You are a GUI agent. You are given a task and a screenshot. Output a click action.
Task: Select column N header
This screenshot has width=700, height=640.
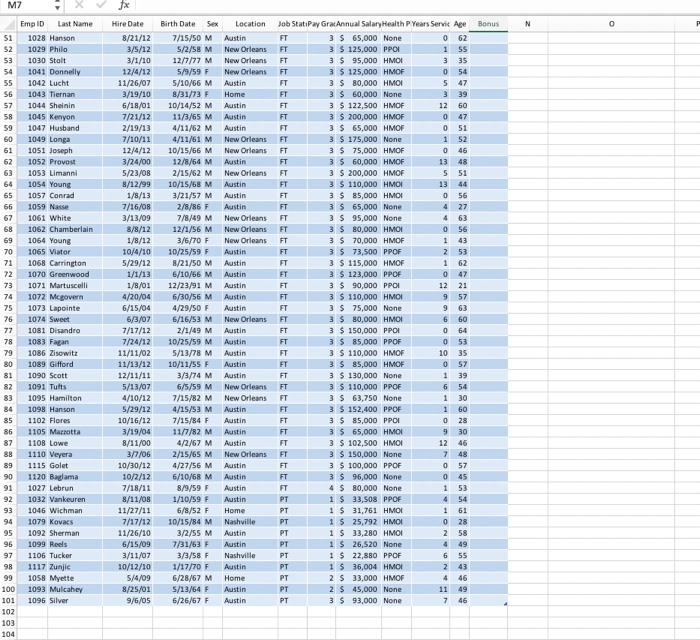tap(528, 24)
